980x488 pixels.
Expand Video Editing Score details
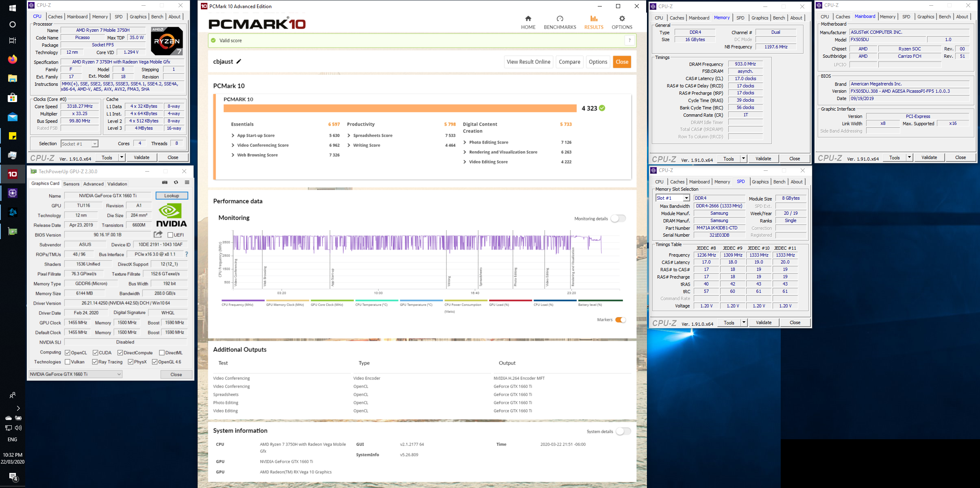point(465,162)
